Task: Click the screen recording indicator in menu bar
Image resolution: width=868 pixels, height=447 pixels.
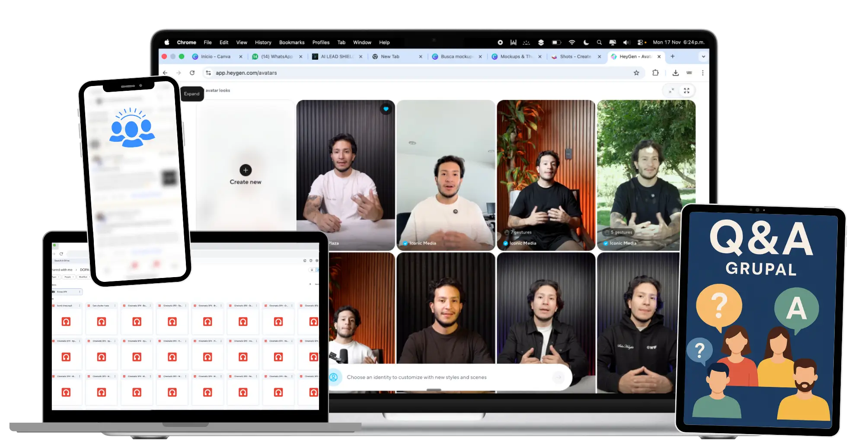Action: click(500, 42)
